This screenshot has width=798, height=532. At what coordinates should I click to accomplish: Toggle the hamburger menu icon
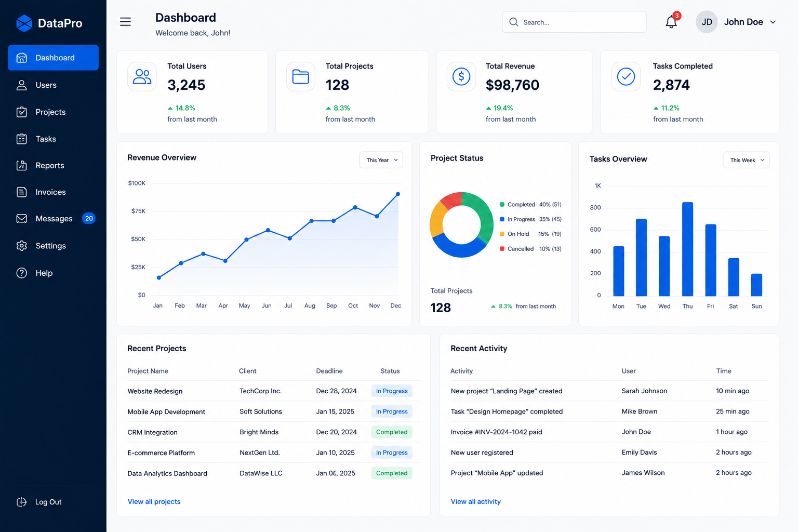point(125,22)
